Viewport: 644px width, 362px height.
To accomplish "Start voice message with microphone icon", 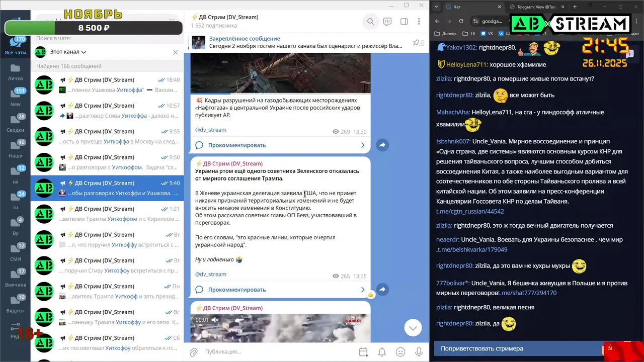I will click(419, 352).
